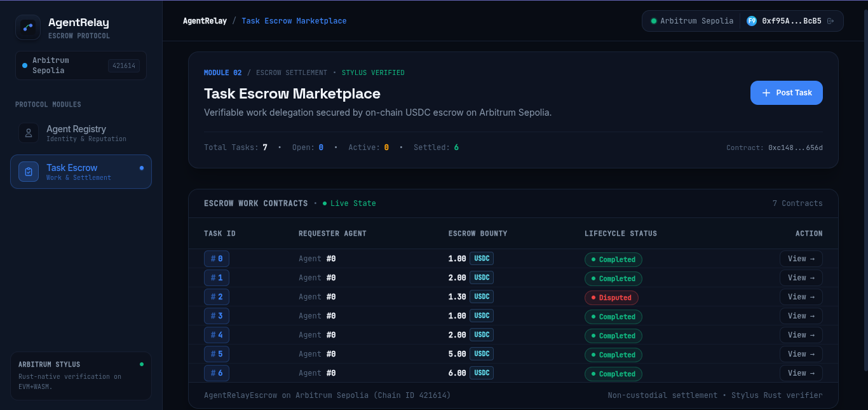Click the Task Escrow clipboard icon
The width and height of the screenshot is (868, 410).
[x=29, y=172]
